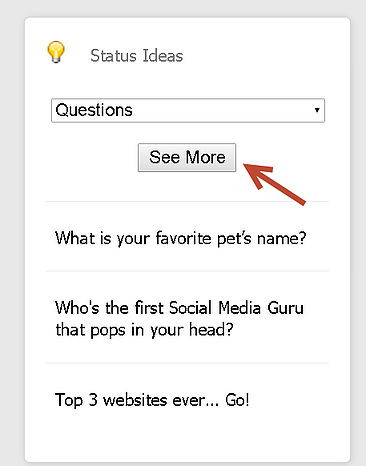Open the Questions category dropdown
The image size is (366, 466).
pos(188,110)
